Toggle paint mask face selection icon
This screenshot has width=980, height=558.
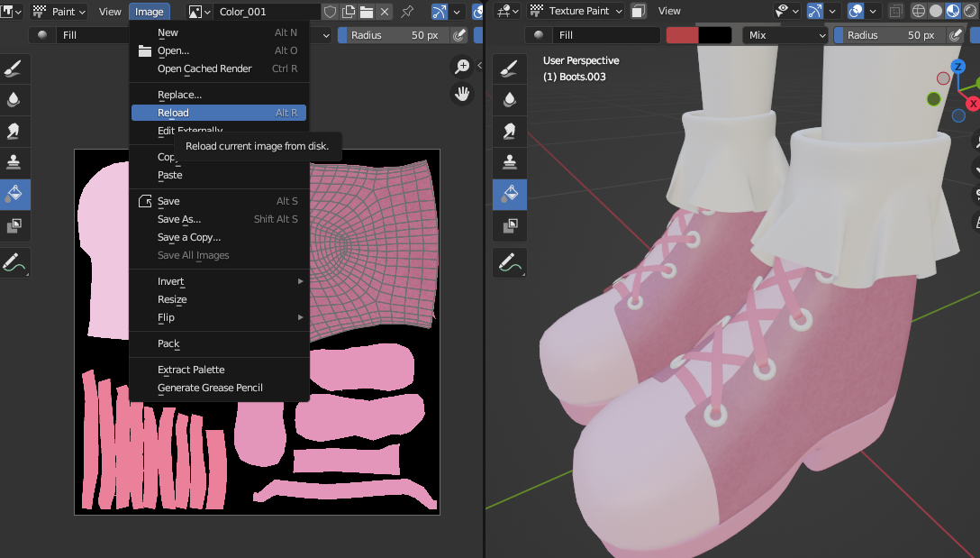pos(638,11)
